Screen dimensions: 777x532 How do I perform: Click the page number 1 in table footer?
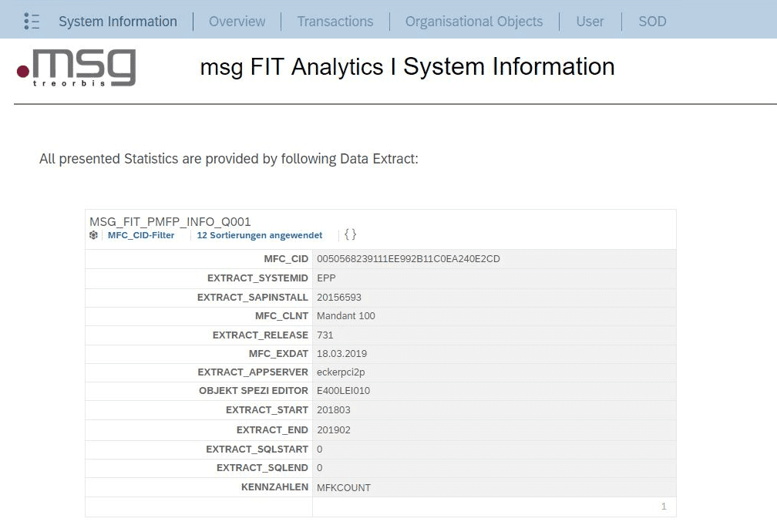664,507
